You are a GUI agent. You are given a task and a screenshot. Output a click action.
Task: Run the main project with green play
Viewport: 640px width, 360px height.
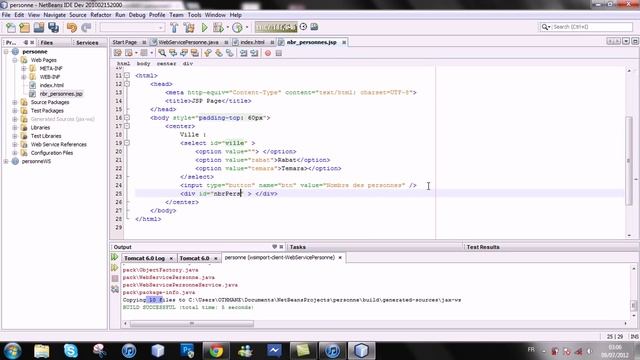204,27
